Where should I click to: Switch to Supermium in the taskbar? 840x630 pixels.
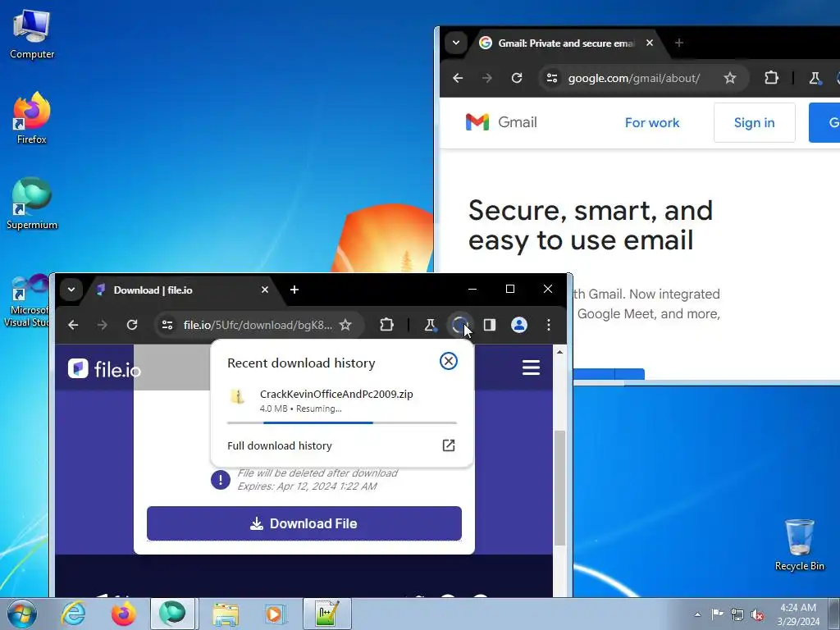(172, 614)
